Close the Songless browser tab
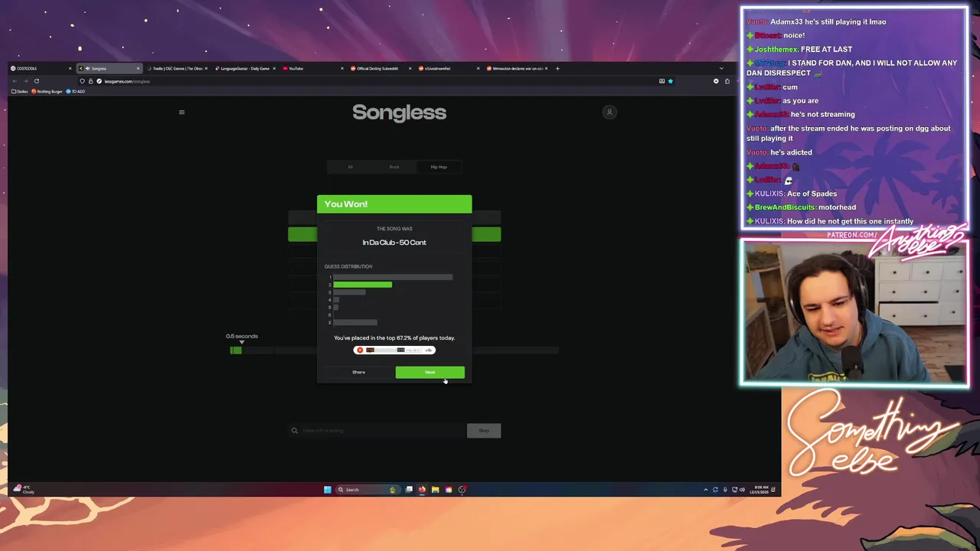The height and width of the screenshot is (551, 980). pyautogui.click(x=138, y=68)
